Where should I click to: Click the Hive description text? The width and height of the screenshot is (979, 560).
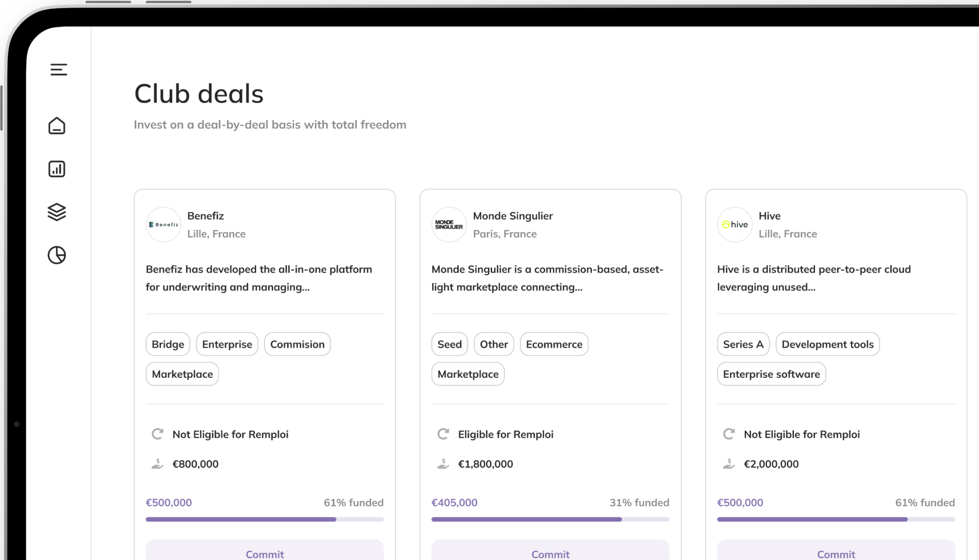tap(814, 278)
